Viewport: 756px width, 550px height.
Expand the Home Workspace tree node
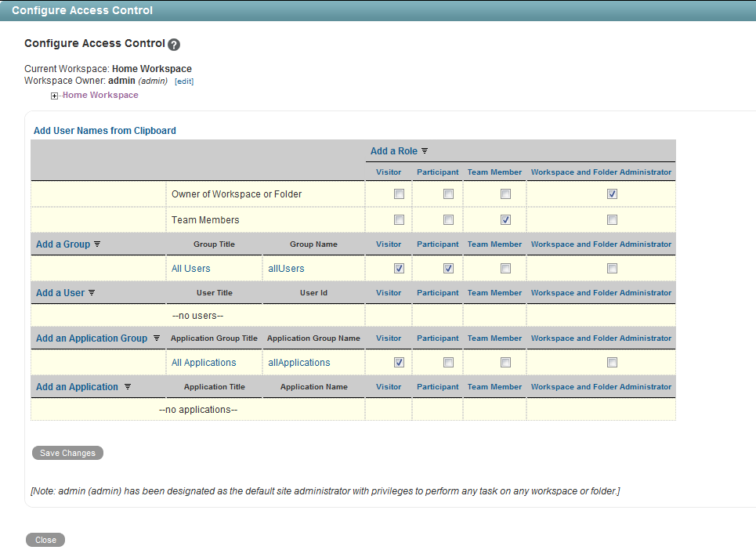click(53, 95)
